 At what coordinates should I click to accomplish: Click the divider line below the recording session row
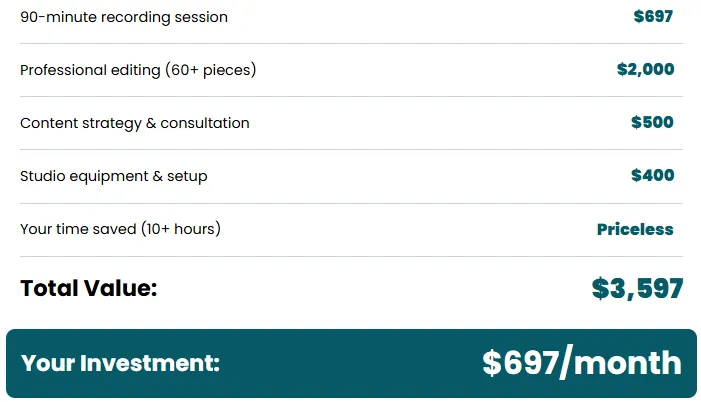tap(350, 43)
